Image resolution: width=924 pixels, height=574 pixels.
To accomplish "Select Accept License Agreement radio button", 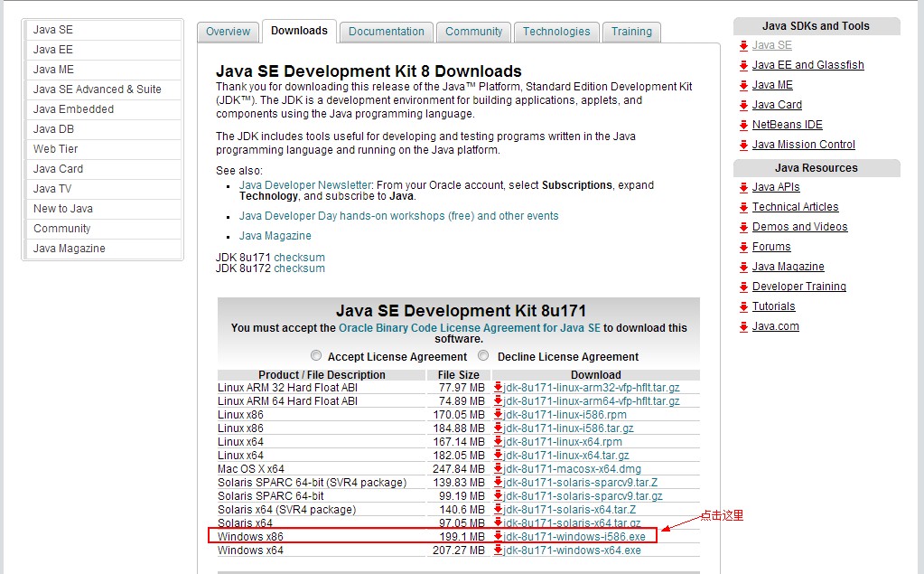I will pyautogui.click(x=316, y=356).
